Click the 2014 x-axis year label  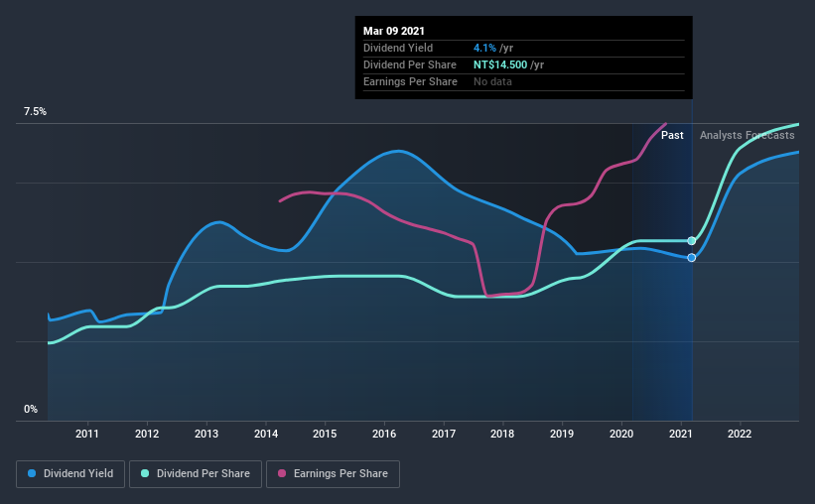pos(266,434)
